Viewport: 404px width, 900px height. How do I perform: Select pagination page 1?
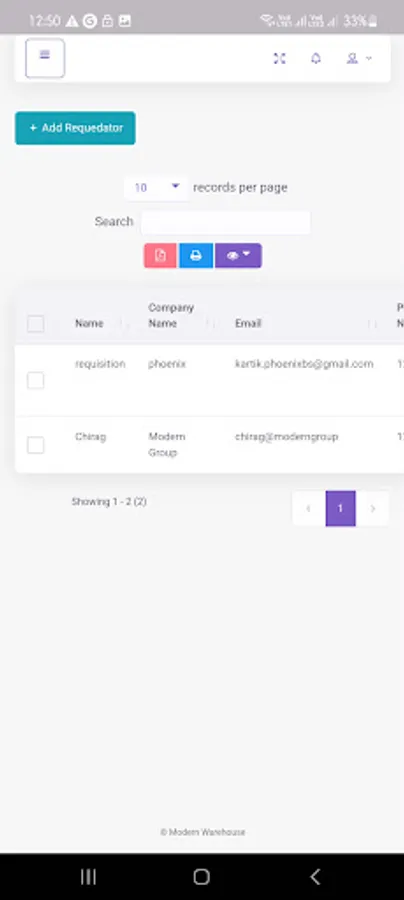pyautogui.click(x=340, y=509)
